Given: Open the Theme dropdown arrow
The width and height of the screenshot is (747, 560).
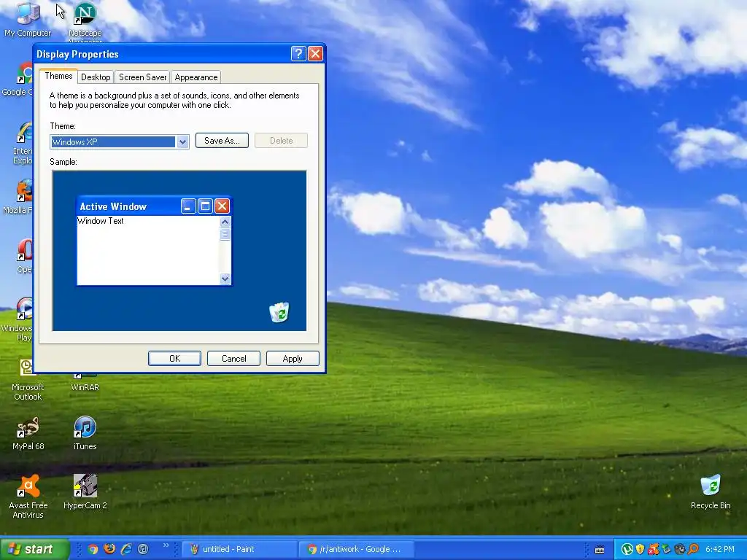Looking at the screenshot, I should point(182,142).
